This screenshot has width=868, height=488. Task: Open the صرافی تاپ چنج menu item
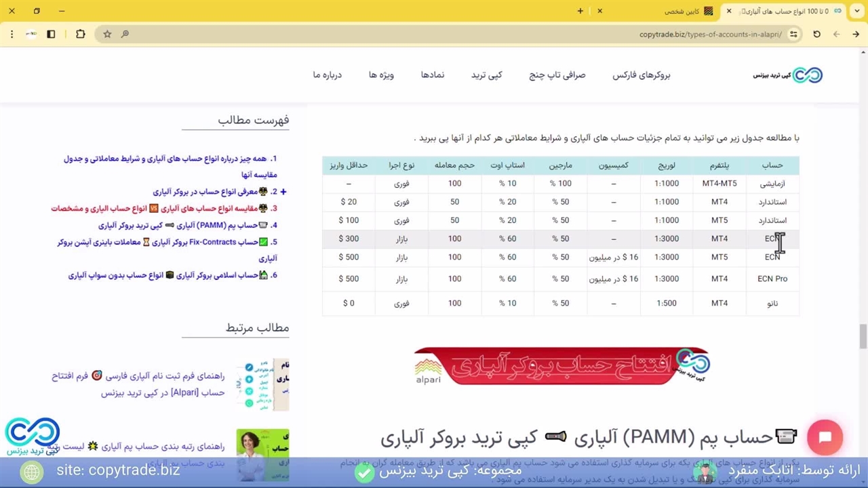pyautogui.click(x=557, y=75)
